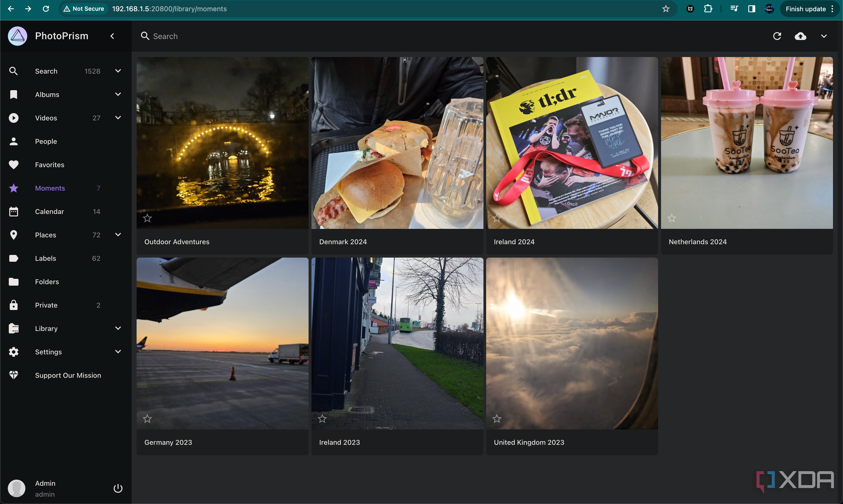
Task: Bookmark the page with the address bar star
Action: (x=666, y=9)
